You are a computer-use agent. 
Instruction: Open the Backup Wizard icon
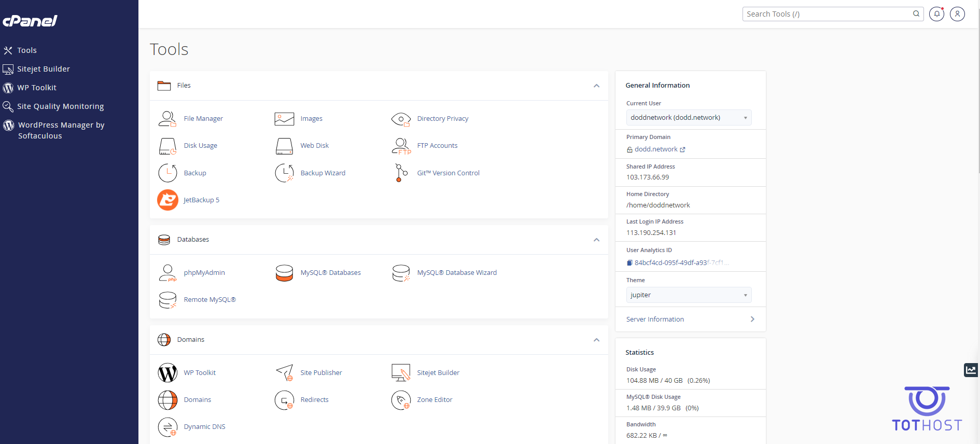point(284,173)
